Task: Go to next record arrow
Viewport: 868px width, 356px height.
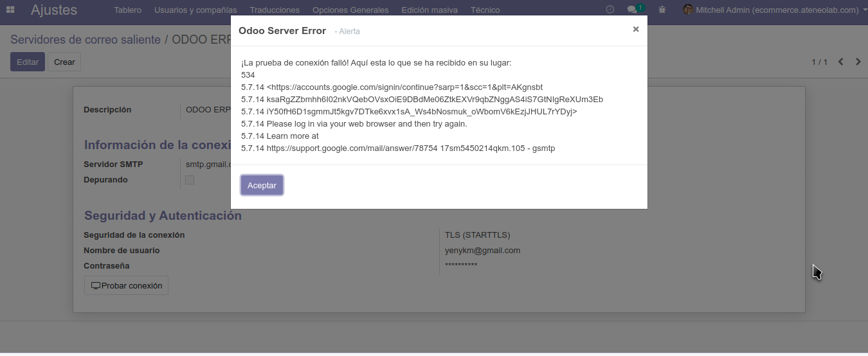Action: pos(858,62)
